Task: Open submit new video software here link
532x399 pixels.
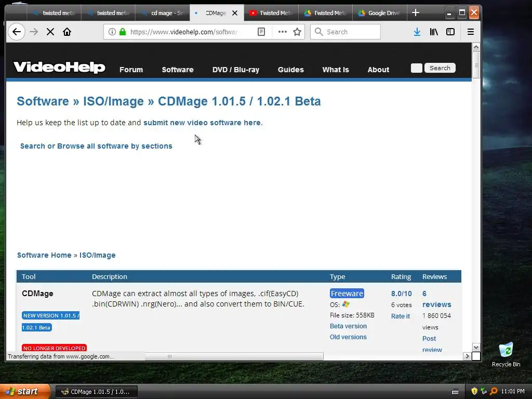Action: tap(202, 123)
